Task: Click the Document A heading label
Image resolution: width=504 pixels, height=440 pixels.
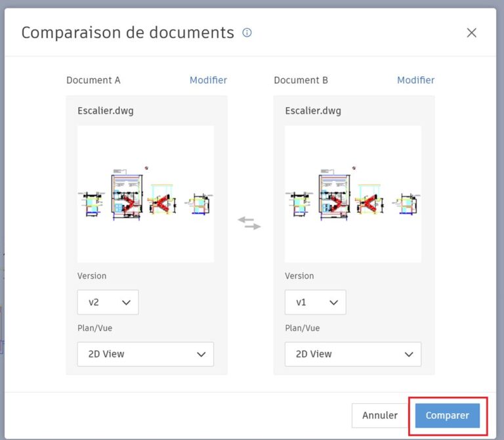Action: coord(93,80)
